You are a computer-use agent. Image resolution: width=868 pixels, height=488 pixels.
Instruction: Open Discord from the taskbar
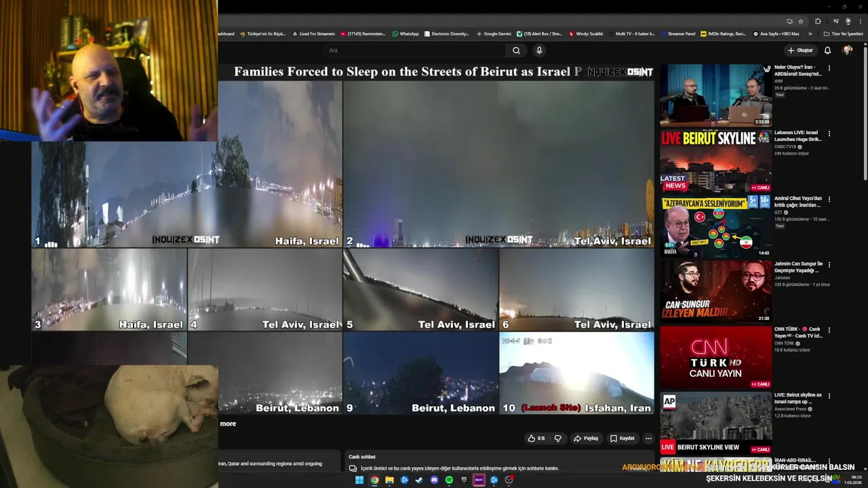[434, 480]
